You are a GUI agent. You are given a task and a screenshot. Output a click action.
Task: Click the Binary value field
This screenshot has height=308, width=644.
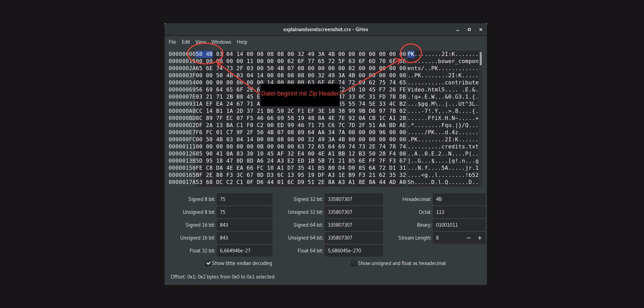pyautogui.click(x=459, y=225)
